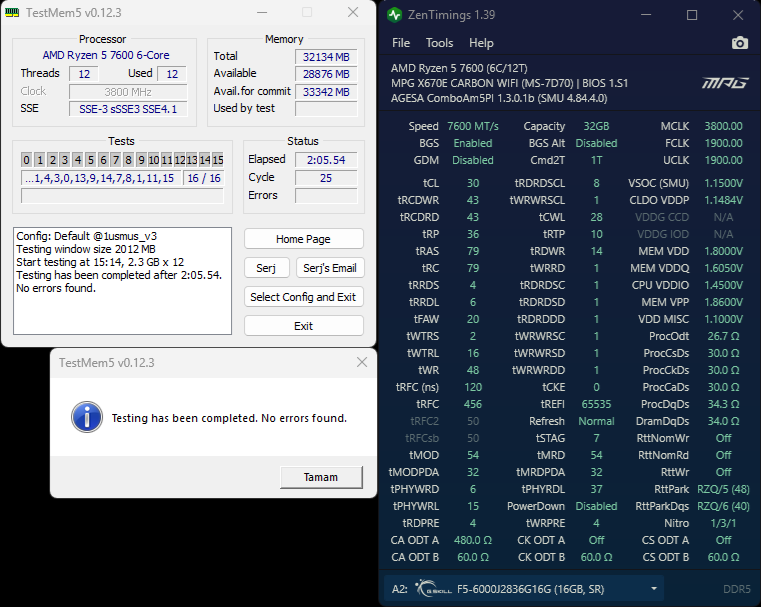This screenshot has height=607, width=761.
Task: Click the Serj button
Action: (266, 268)
